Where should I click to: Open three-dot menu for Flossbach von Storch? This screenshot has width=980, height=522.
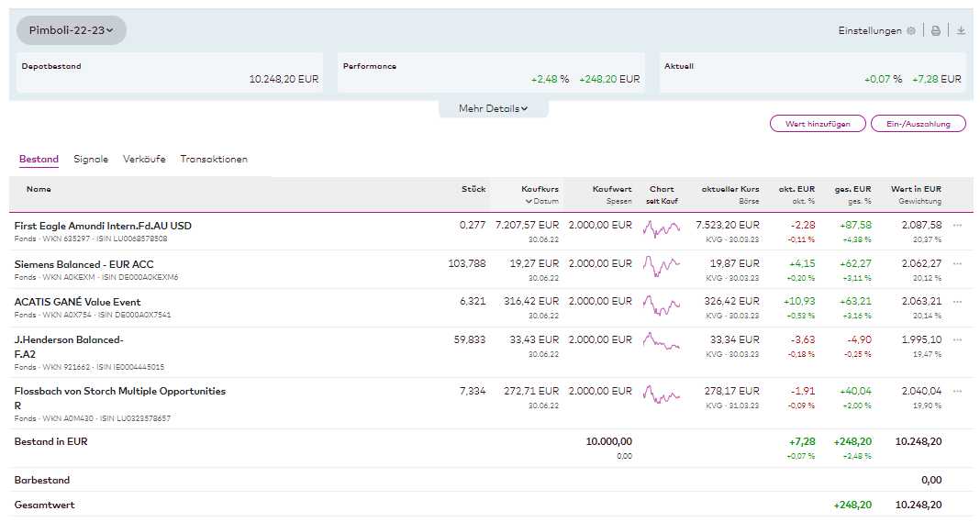(x=957, y=392)
